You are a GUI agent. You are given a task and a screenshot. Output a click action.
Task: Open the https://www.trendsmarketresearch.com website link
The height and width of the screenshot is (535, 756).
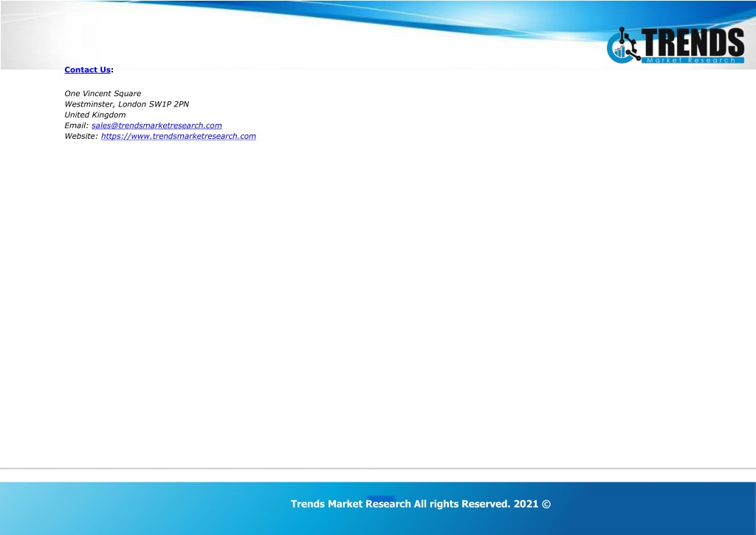point(179,136)
